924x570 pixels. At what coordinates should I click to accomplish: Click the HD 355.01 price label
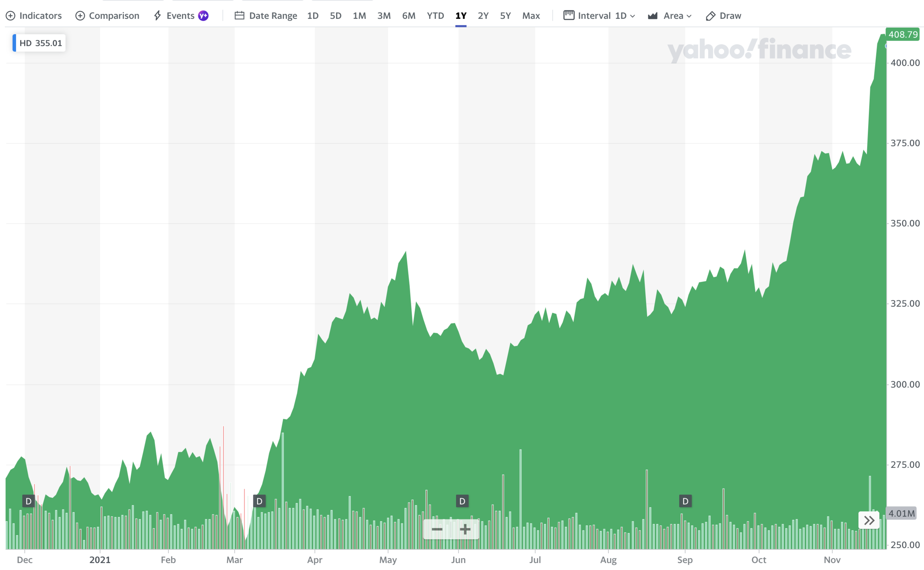pyautogui.click(x=40, y=43)
